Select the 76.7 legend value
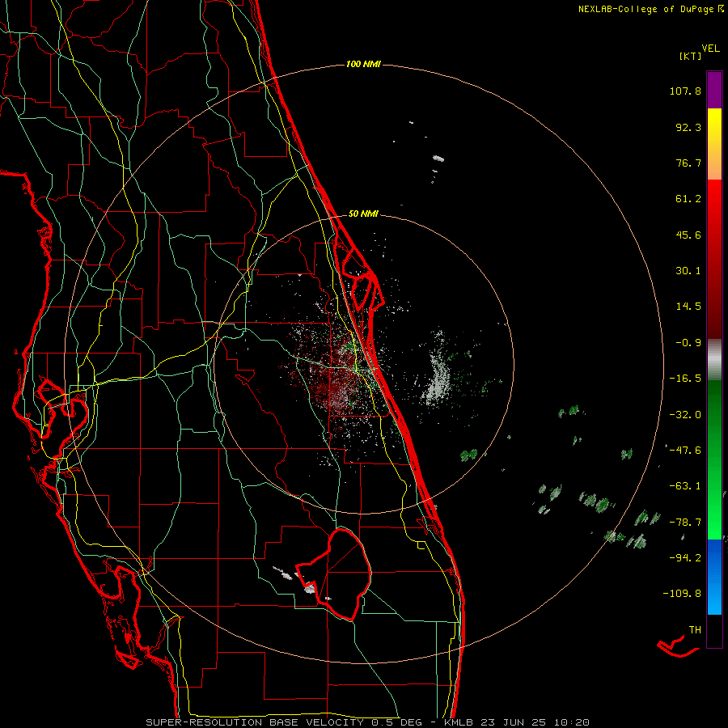Screen dimensions: 728x728 [x=688, y=163]
